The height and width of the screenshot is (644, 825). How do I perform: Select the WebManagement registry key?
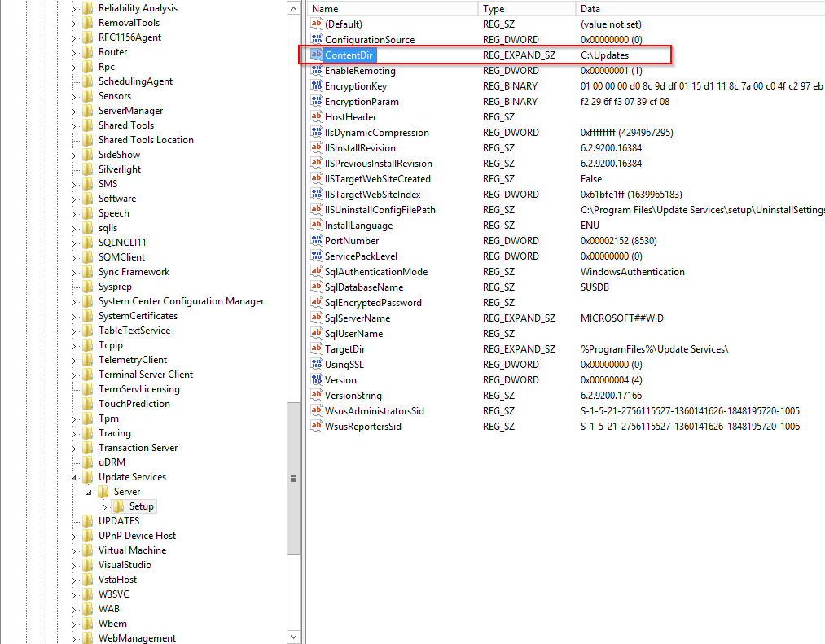point(137,637)
